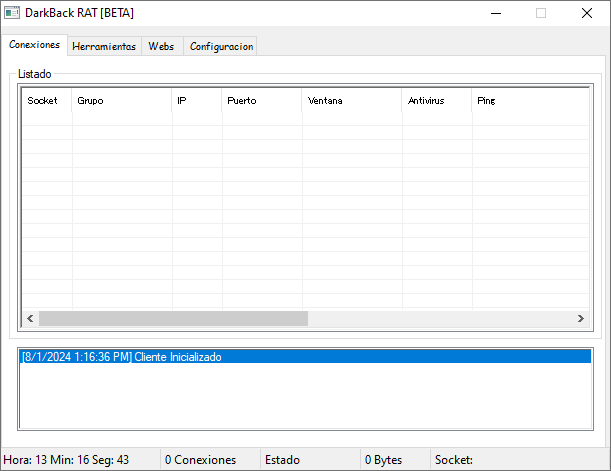Viewport: 611px width, 471px height.
Task: Click the Grupo column header
Action: (121, 101)
